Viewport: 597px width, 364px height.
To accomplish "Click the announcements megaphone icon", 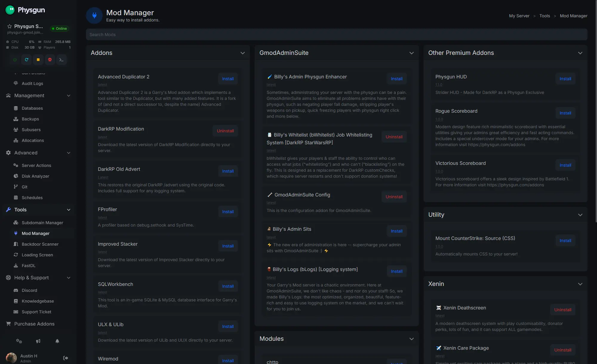I will click(38, 341).
